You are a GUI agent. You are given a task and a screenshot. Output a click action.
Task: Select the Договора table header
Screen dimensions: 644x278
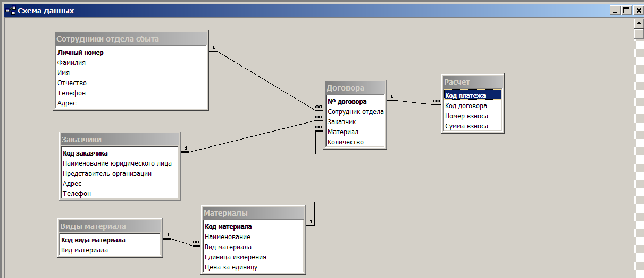(355, 88)
